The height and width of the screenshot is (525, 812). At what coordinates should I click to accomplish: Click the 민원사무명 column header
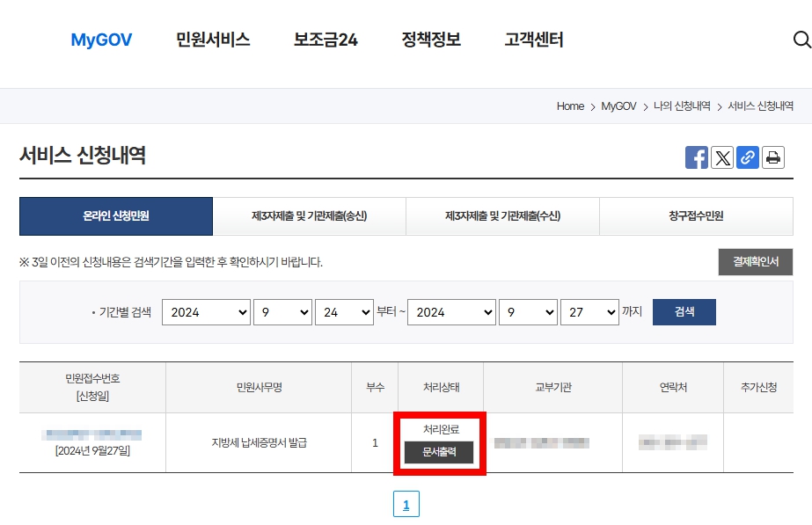[260, 387]
